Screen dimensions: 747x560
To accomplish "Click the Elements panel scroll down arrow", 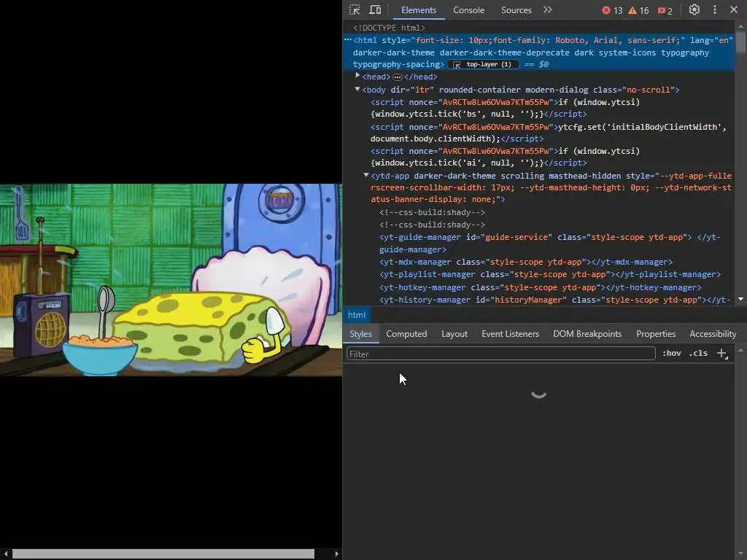I will click(x=740, y=300).
